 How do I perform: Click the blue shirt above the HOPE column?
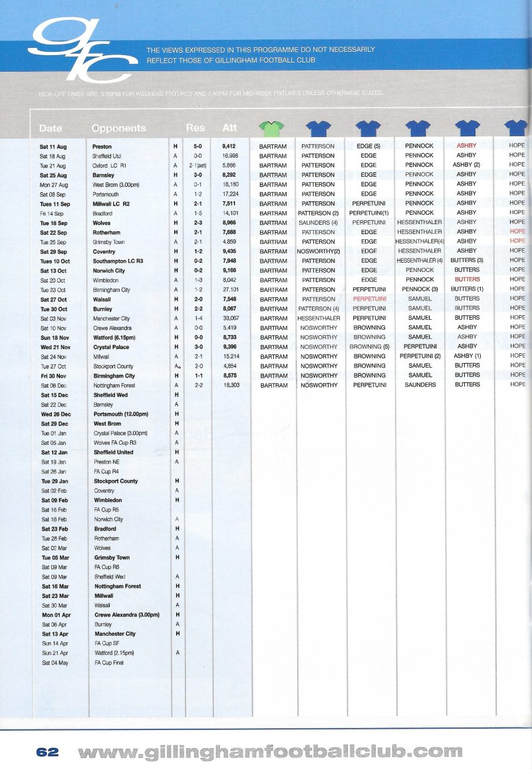(x=517, y=128)
